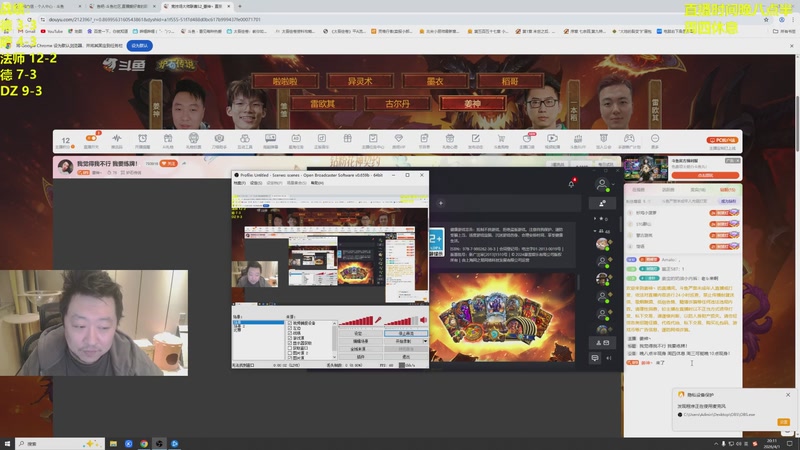This screenshot has width=800, height=450.
Task: Uncheck 视频捕捉设备 source in OBS
Action: [x=290, y=323]
